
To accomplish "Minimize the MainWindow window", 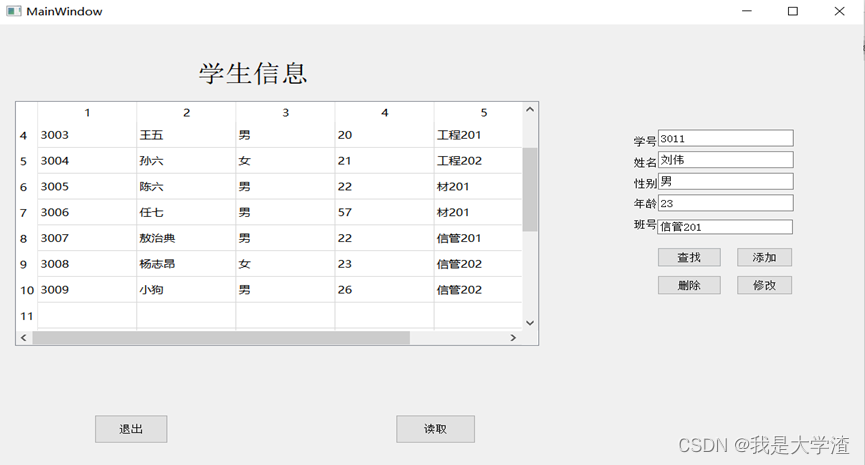I will (x=747, y=11).
